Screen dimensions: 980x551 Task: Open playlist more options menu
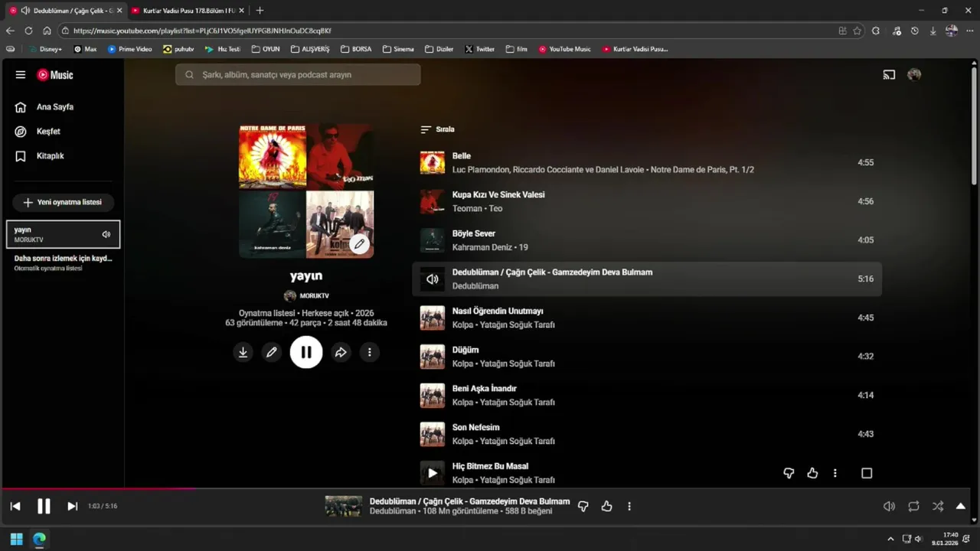tap(369, 352)
